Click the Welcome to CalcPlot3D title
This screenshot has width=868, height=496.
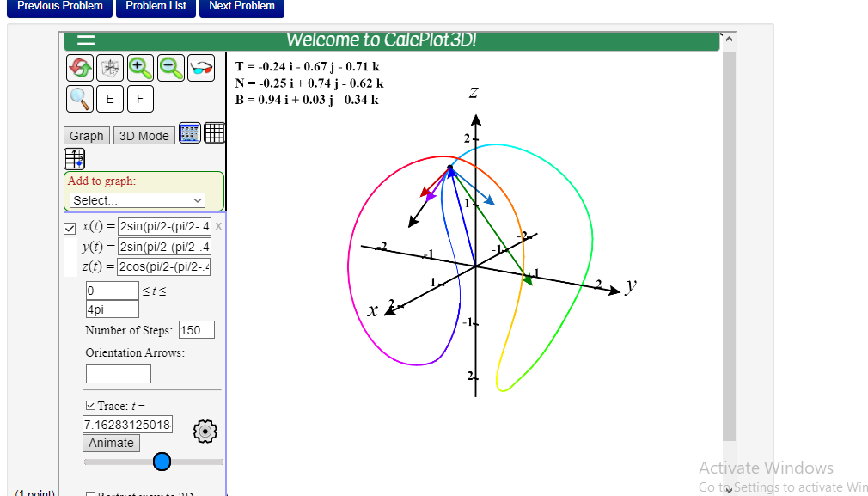pyautogui.click(x=381, y=40)
